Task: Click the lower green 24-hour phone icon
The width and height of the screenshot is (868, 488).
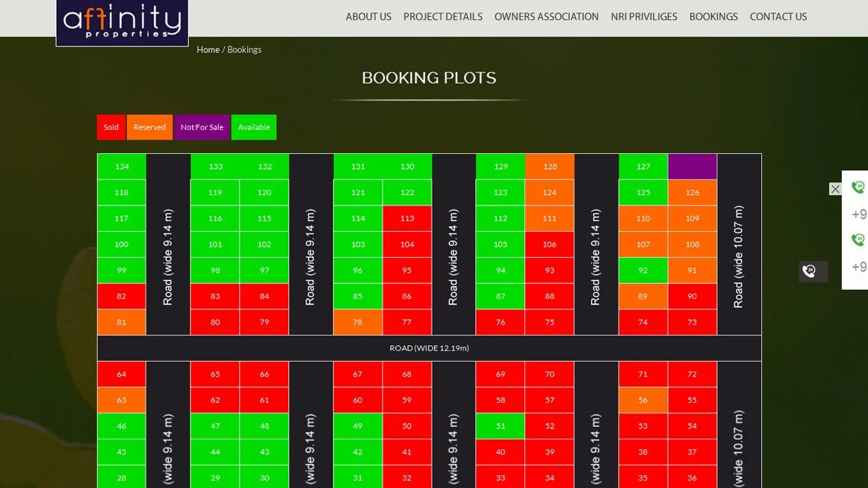Action: click(x=858, y=240)
